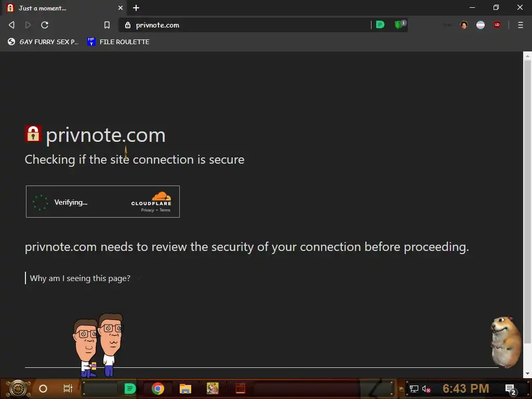Open the face avatar extension icon
The height and width of the screenshot is (399, 532).
[x=464, y=25]
